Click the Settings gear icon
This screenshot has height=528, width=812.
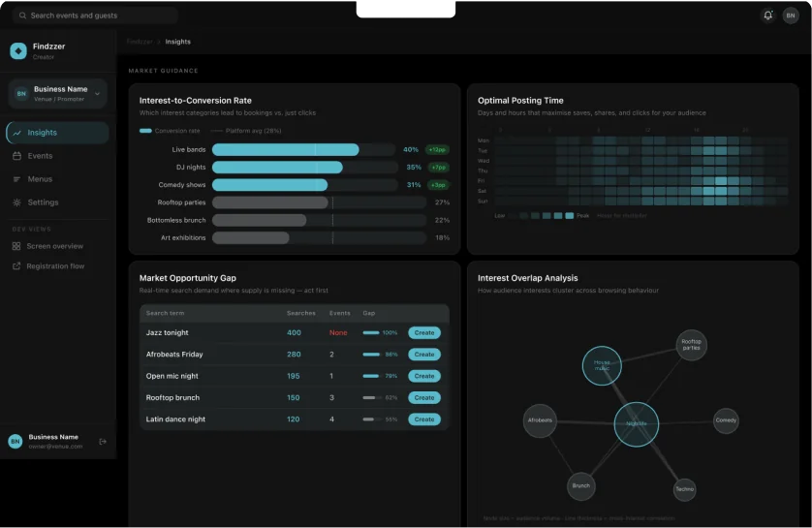[17, 202]
